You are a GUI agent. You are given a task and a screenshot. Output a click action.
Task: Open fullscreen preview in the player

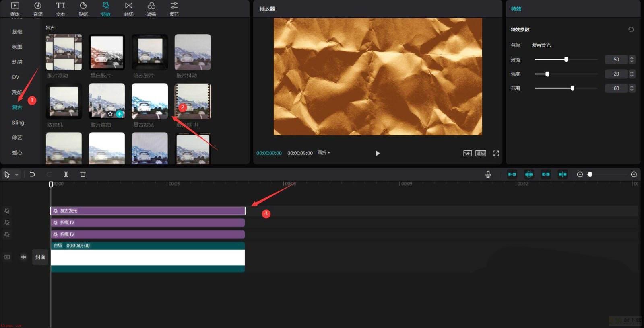pos(496,153)
